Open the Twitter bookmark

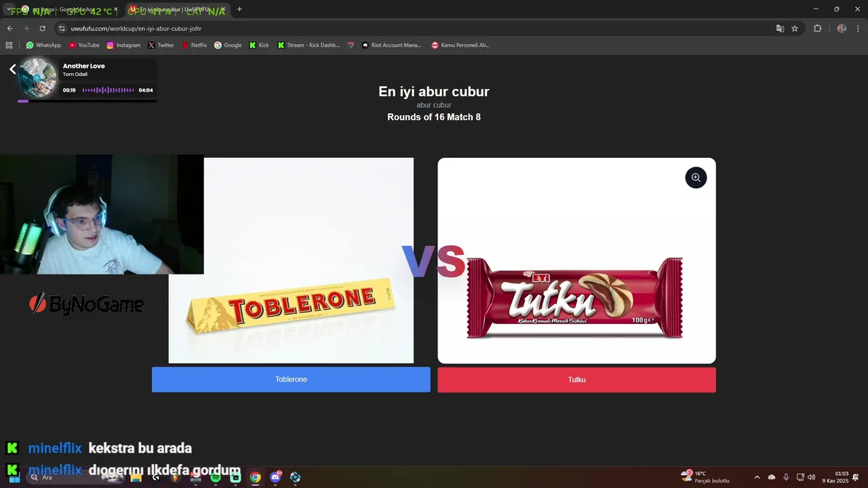(x=161, y=45)
